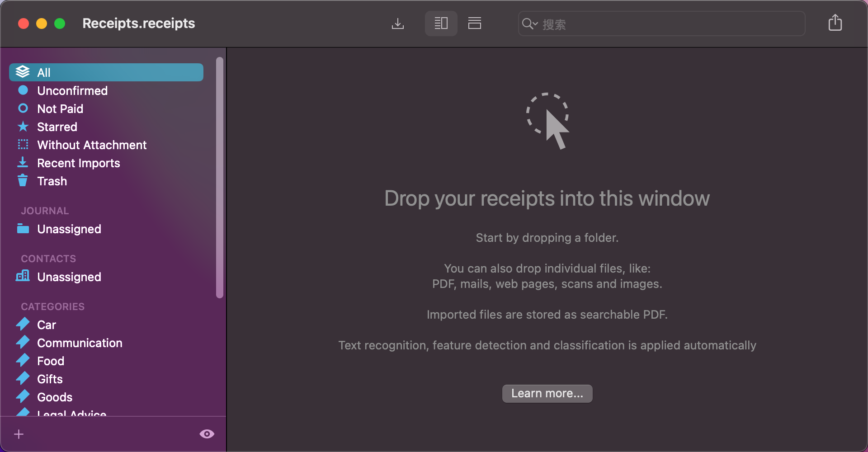The width and height of the screenshot is (868, 452).
Task: Select Unassigned folder under Journal
Action: 69,229
